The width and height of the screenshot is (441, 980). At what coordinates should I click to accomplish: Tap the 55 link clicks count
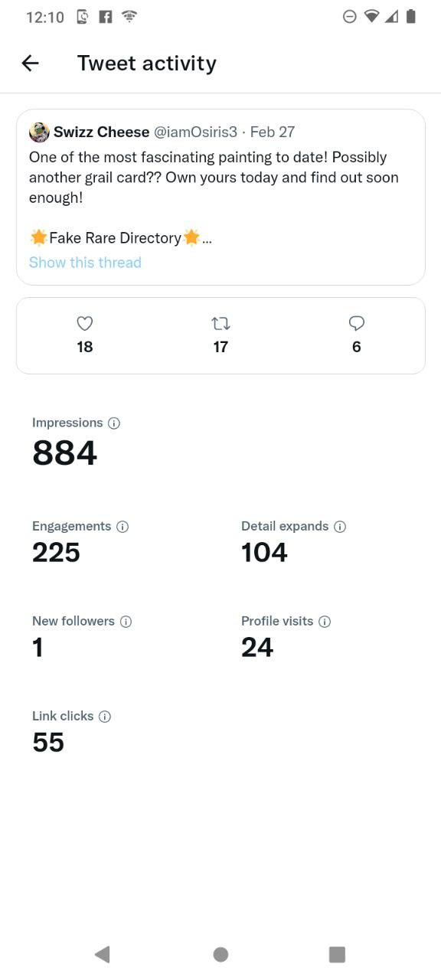[48, 743]
